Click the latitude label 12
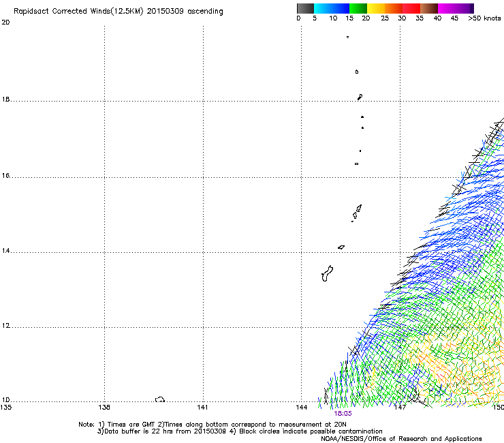 (x=5, y=326)
